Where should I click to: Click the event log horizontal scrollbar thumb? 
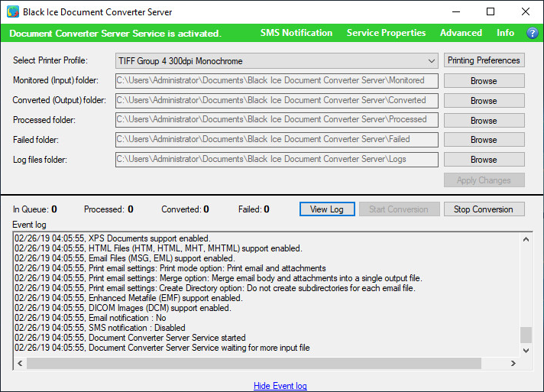[254, 363]
